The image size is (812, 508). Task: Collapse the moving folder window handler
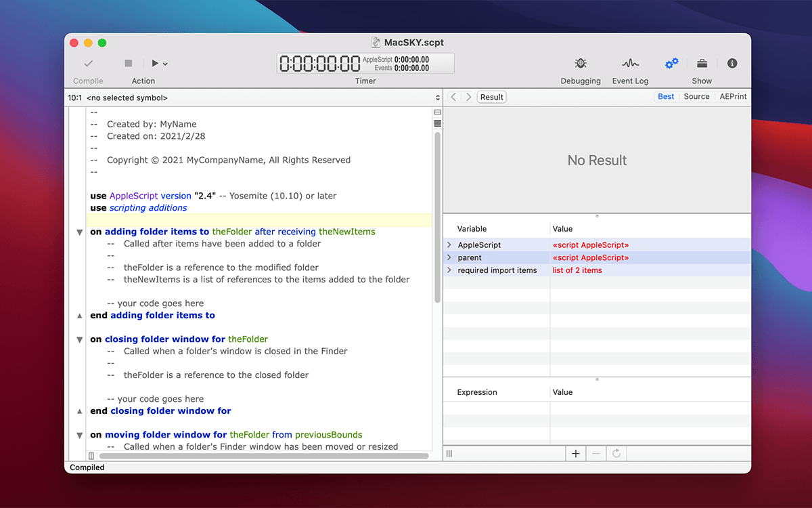pyautogui.click(x=80, y=436)
